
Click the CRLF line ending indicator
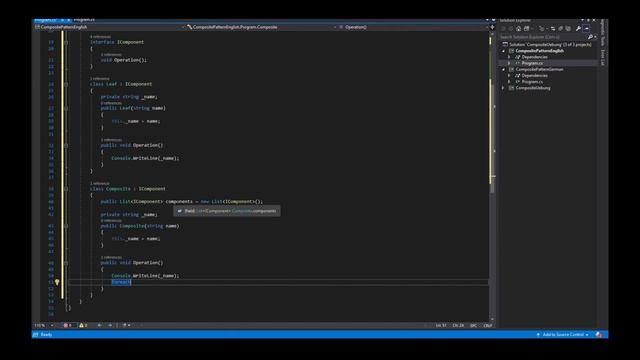tap(488, 326)
